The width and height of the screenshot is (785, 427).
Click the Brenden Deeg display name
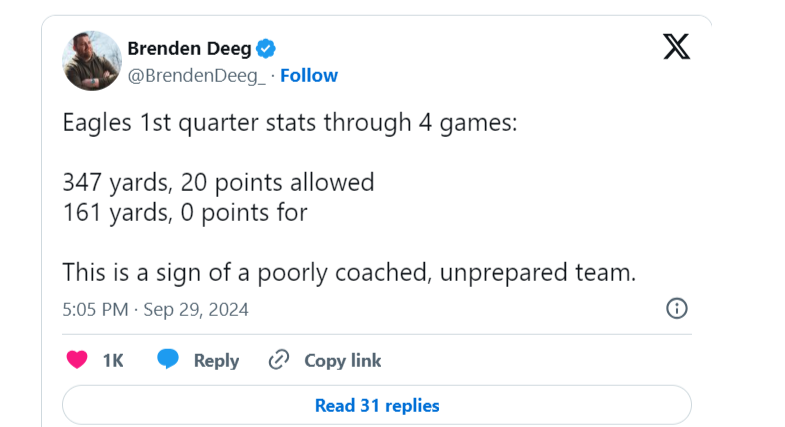(190, 48)
